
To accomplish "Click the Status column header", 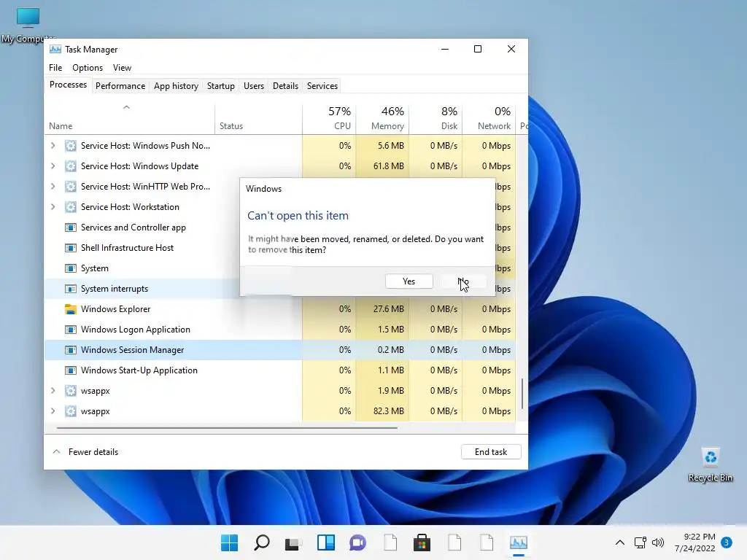I will (x=259, y=118).
